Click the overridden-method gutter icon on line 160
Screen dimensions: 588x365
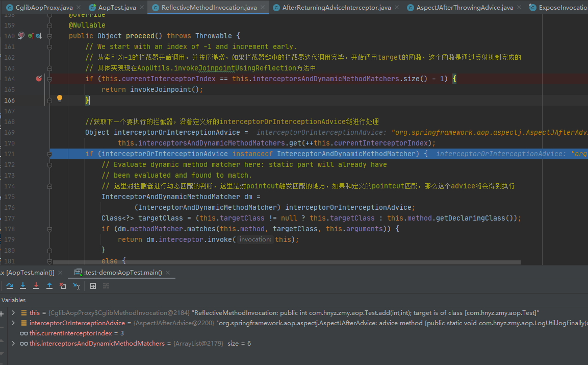38,36
